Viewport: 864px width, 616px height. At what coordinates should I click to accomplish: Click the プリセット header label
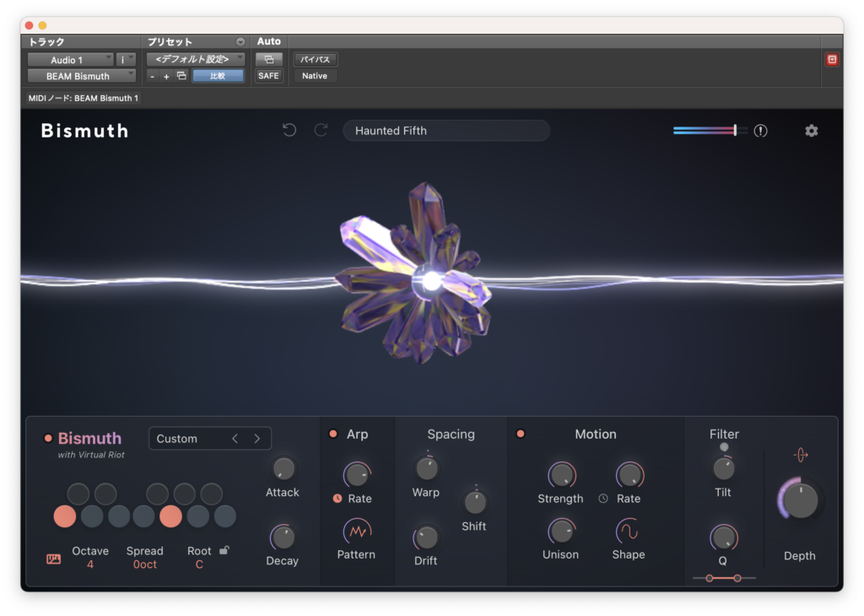pos(170,42)
